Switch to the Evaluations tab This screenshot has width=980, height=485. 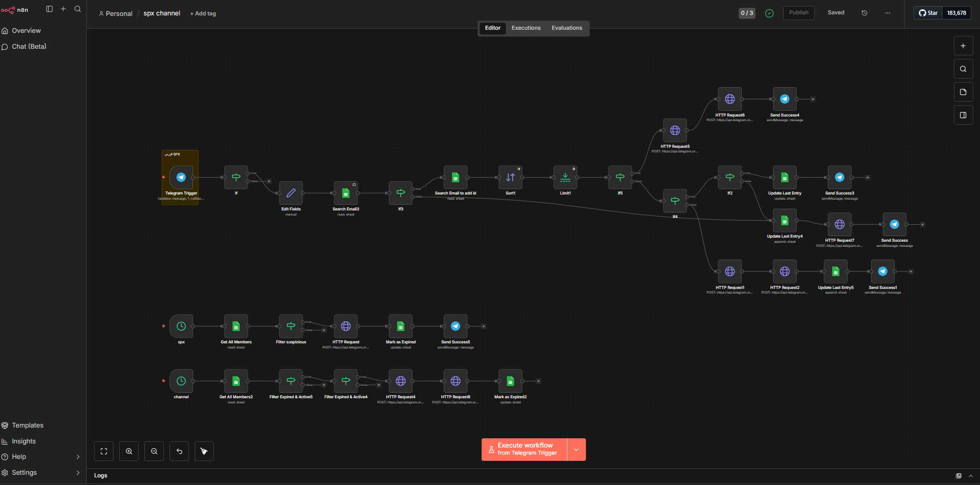pyautogui.click(x=567, y=28)
